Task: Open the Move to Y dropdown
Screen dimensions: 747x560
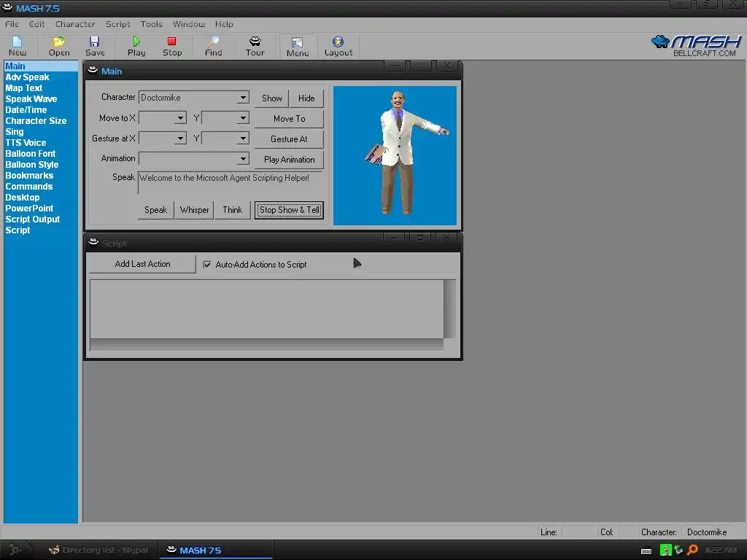Action: 243,118
